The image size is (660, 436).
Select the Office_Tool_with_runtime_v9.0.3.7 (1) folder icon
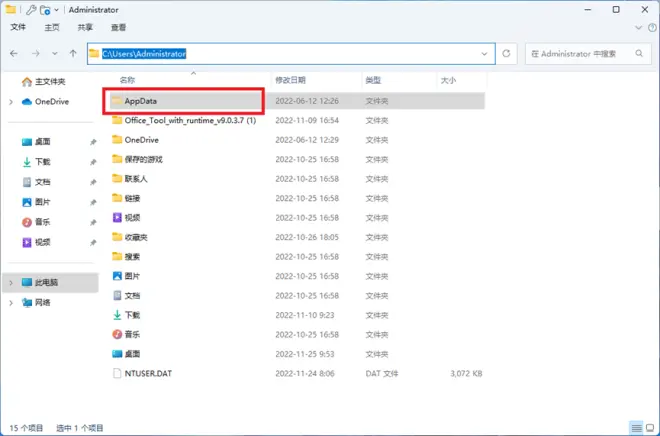[117, 120]
